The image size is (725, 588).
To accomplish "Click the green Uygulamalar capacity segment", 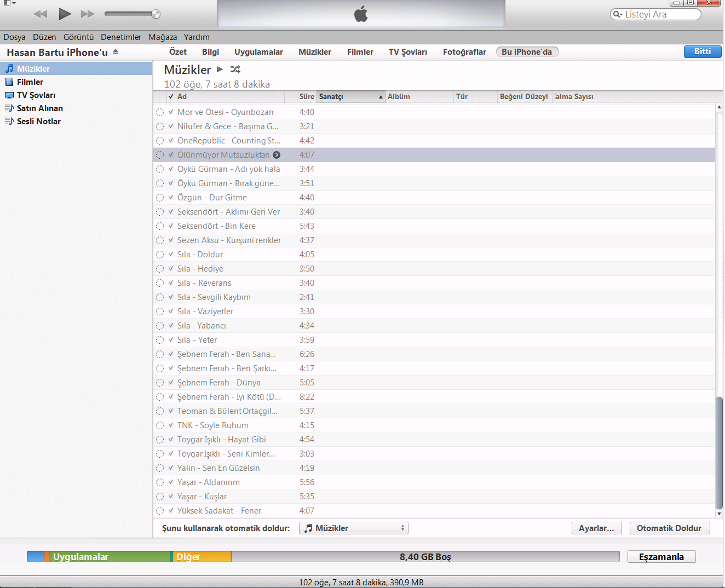I will [x=110, y=557].
